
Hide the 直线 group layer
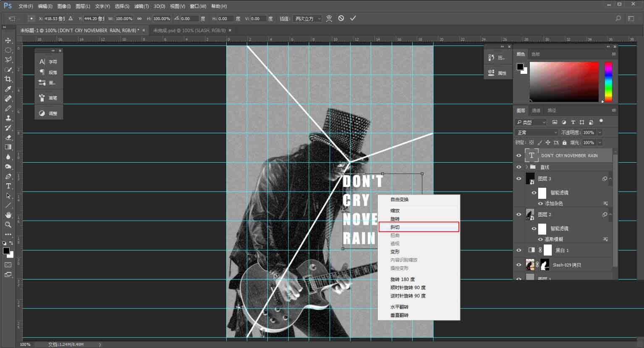[519, 167]
